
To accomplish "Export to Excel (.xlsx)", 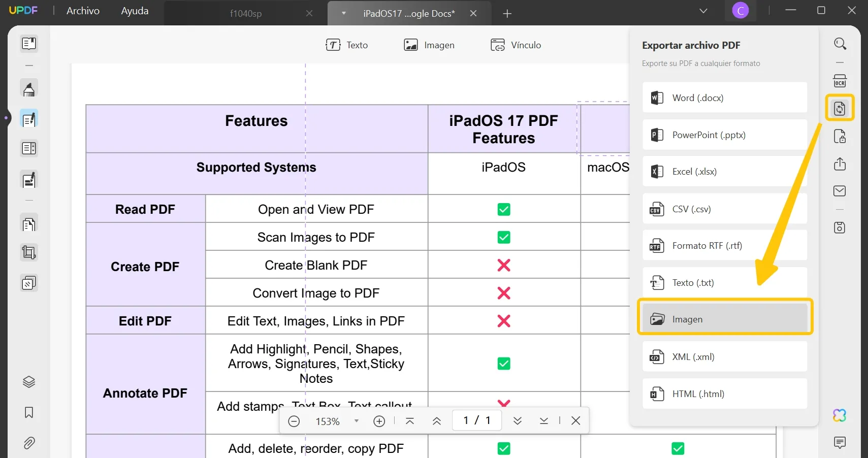I will (x=725, y=172).
